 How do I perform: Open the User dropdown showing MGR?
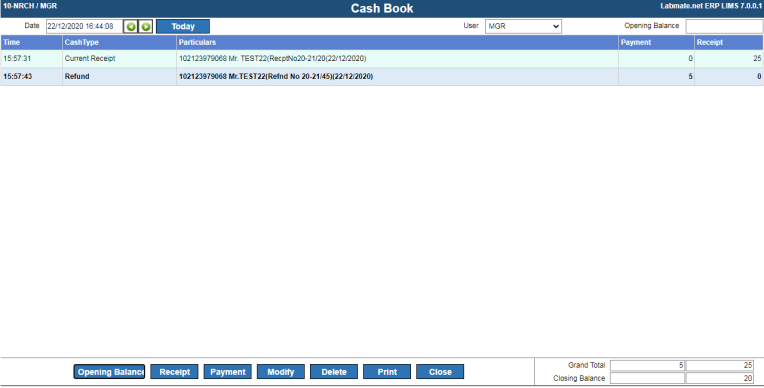(x=523, y=26)
